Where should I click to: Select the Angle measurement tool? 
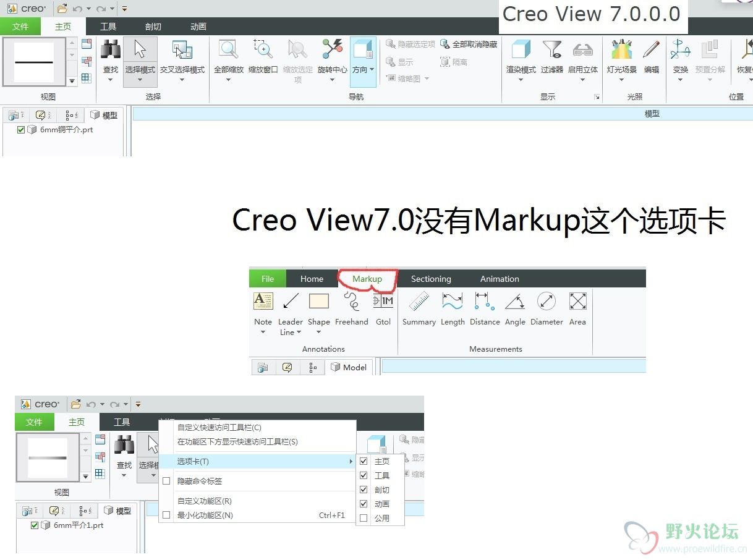pyautogui.click(x=515, y=302)
